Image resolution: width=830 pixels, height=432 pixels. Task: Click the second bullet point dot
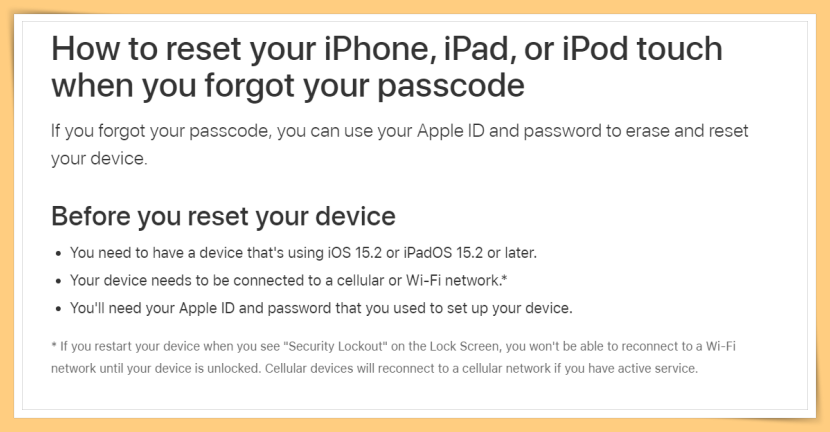pyautogui.click(x=59, y=281)
